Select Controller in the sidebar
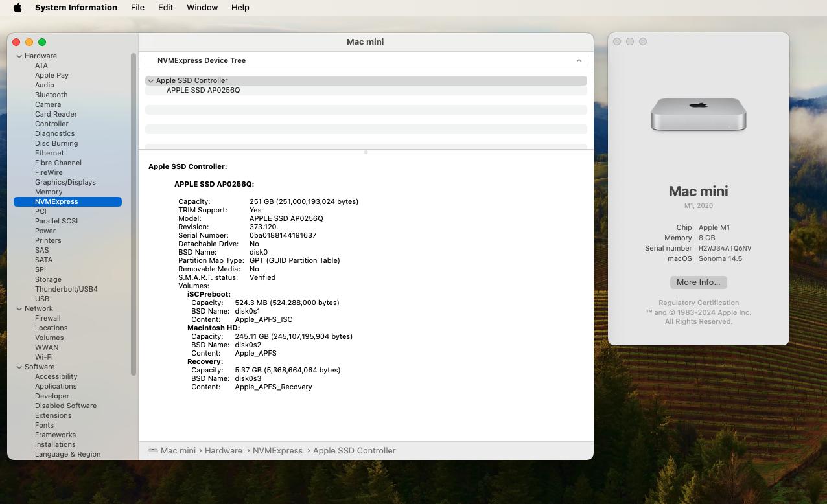The height and width of the screenshot is (504, 827). pos(52,124)
